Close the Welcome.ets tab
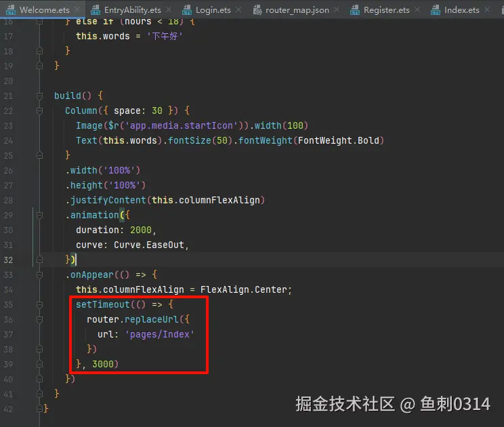 point(77,9)
